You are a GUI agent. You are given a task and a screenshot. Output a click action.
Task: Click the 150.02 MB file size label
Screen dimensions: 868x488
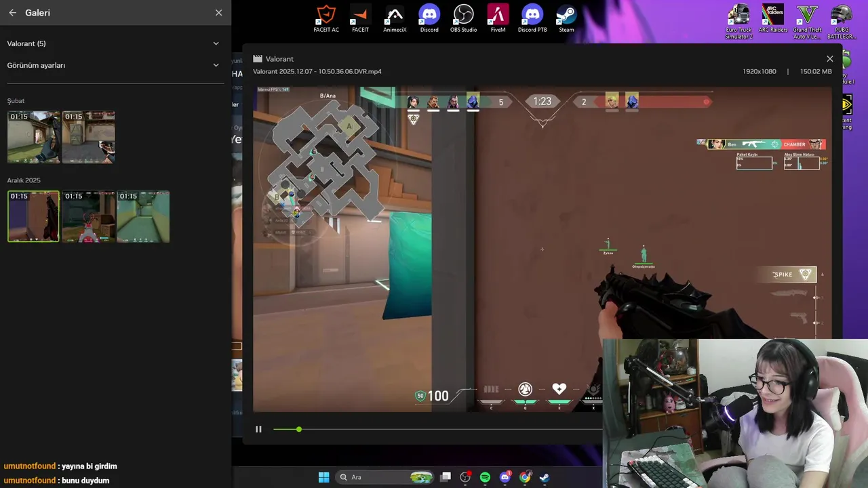pyautogui.click(x=816, y=71)
